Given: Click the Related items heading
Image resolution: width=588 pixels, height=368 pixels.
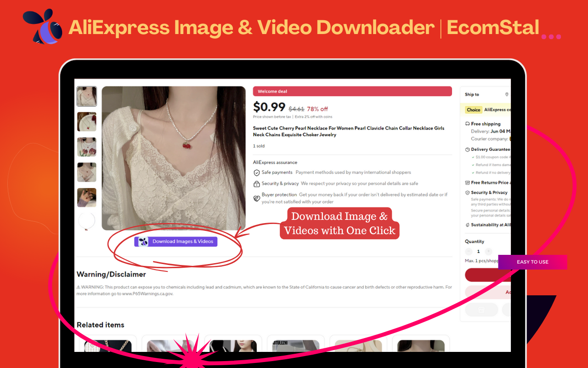Looking at the screenshot, I should [101, 325].
